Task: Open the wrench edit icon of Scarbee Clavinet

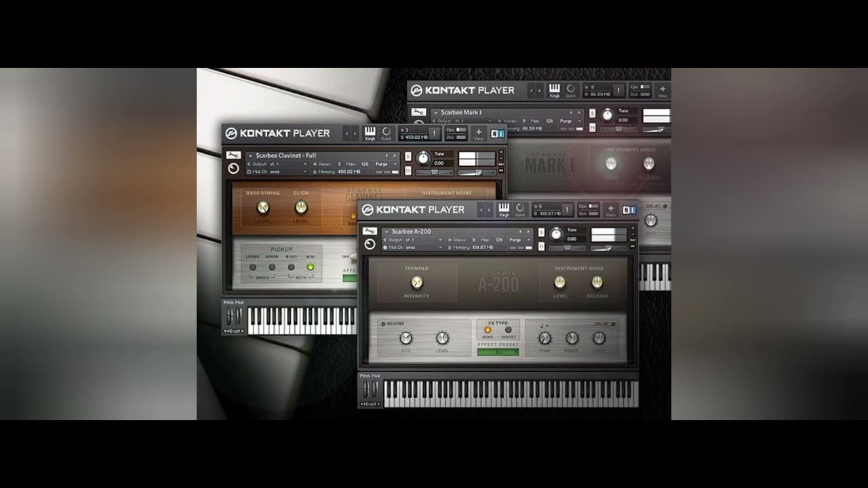Action: [x=233, y=155]
